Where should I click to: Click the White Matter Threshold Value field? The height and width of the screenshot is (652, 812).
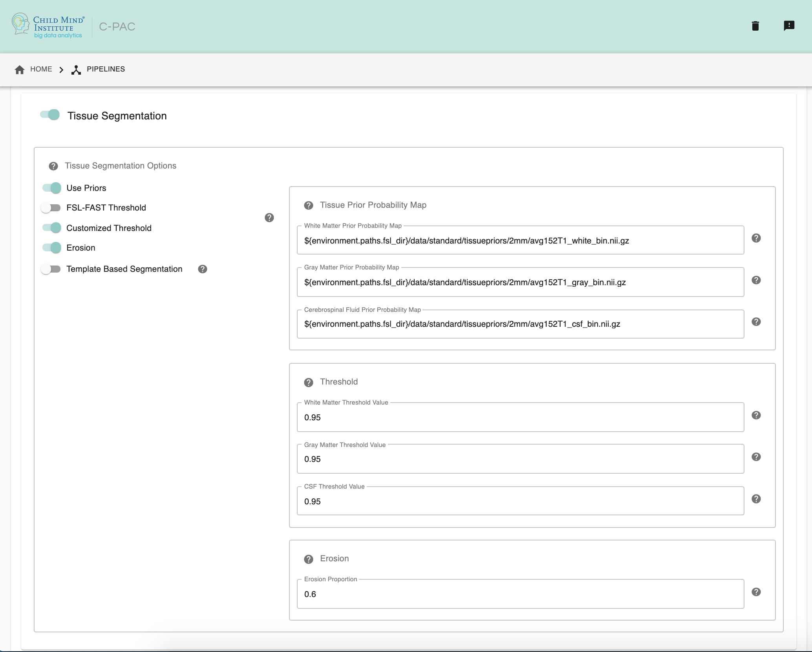click(520, 418)
